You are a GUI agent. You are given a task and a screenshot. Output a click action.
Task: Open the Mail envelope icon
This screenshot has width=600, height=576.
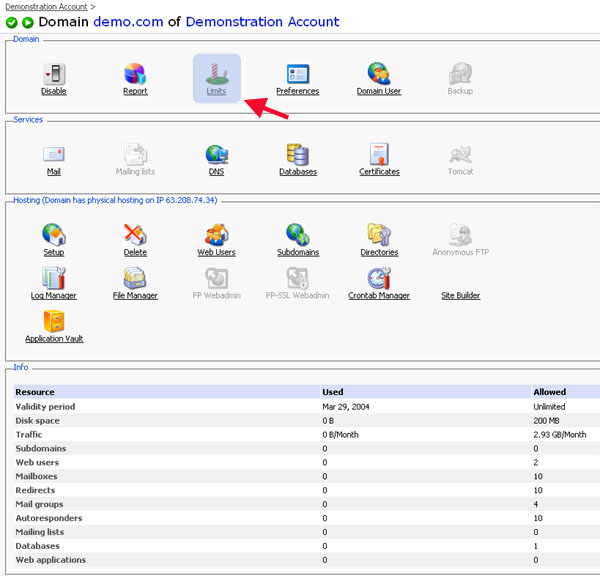[54, 155]
